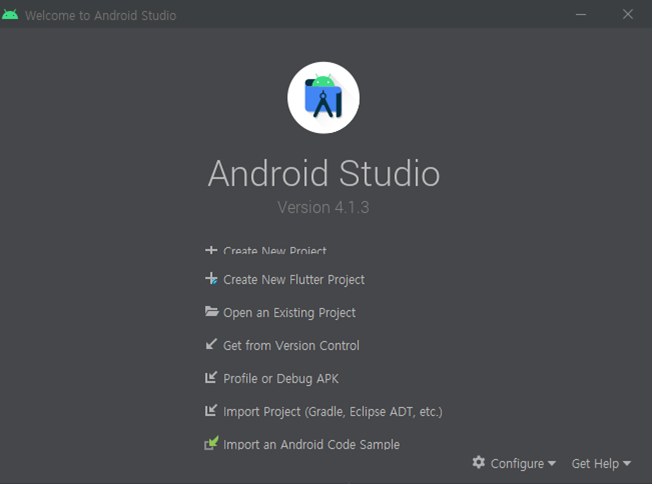
Task: Click the Version 4.1.3 text
Action: point(323,207)
